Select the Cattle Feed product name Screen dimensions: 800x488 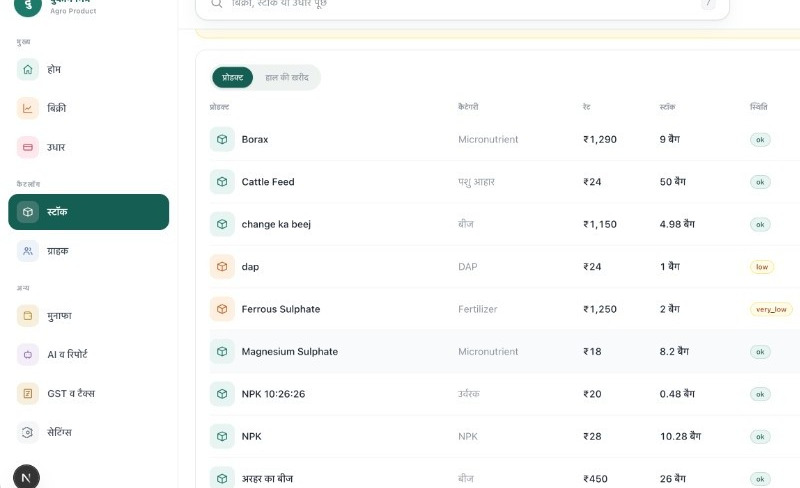pyautogui.click(x=268, y=182)
